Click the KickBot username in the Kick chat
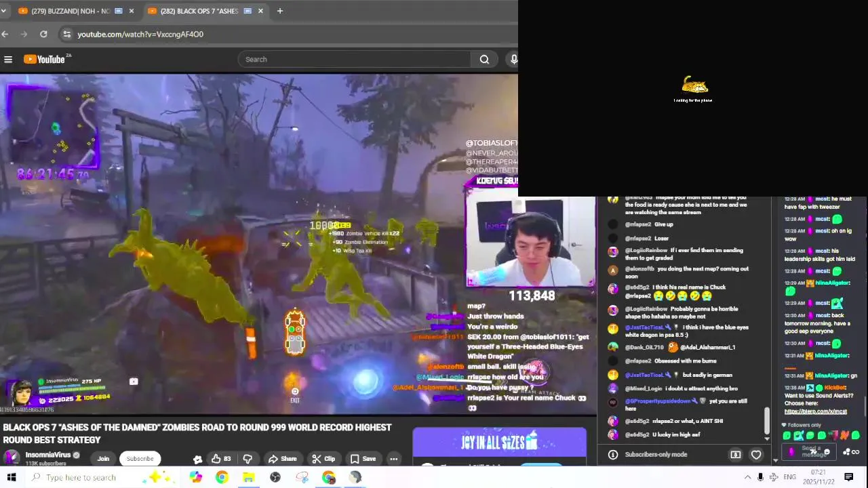This screenshot has height=488, width=868. point(835,388)
